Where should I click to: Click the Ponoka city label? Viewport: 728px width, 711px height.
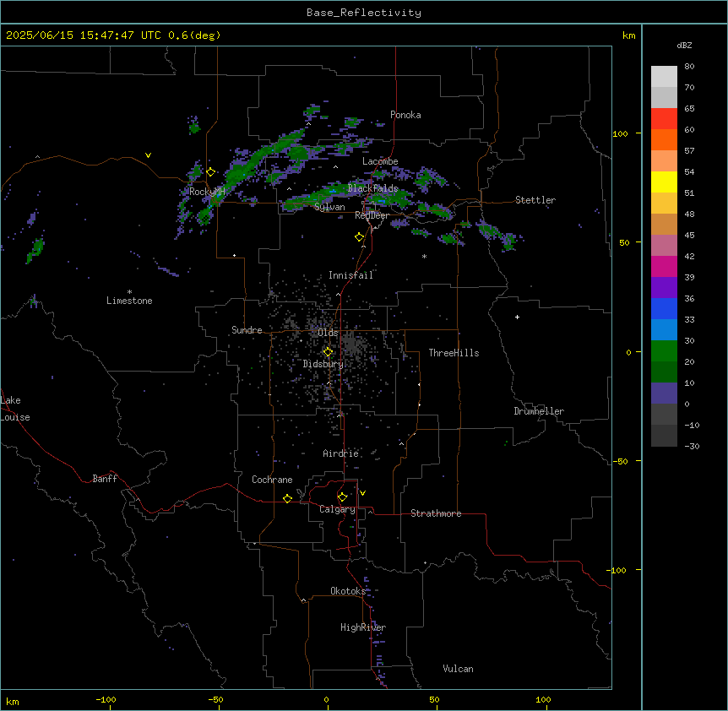click(405, 115)
